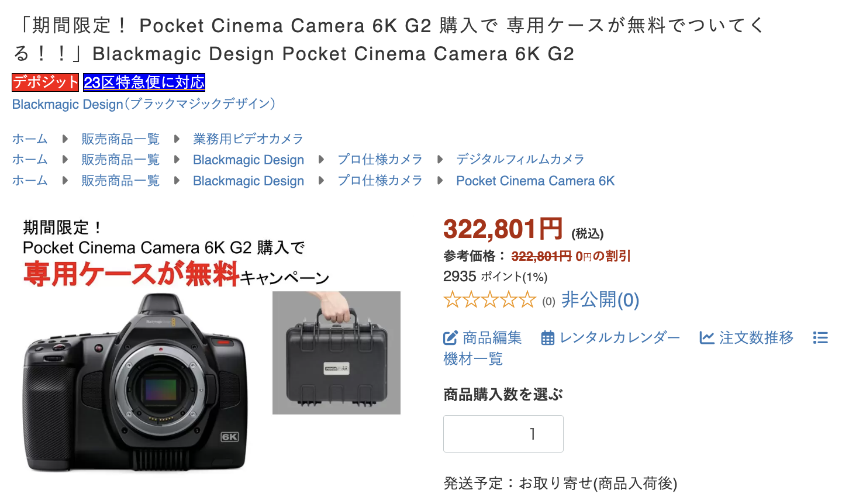
Task: Open デジタルフィルムカメラ breadcrumb category
Action: click(x=520, y=160)
